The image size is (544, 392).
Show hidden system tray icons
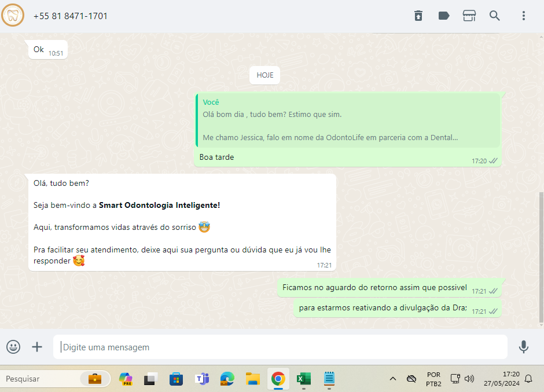393,379
